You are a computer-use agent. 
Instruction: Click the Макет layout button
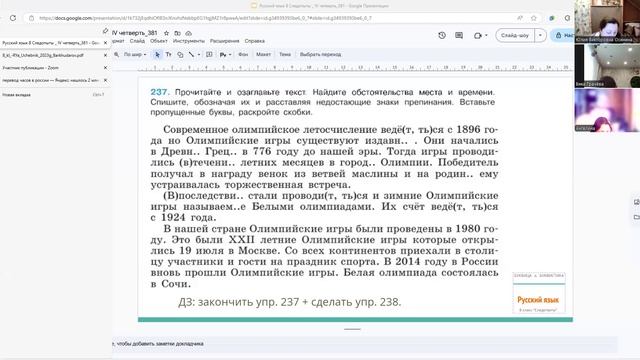[263, 54]
